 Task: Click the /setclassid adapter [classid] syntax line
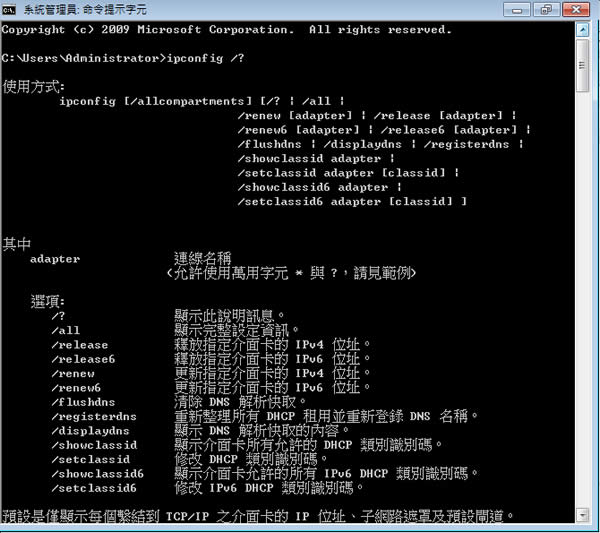[348, 173]
